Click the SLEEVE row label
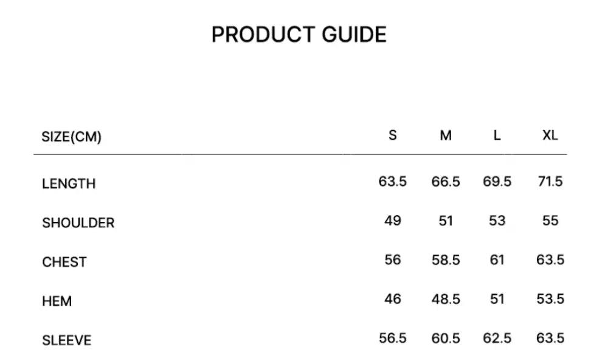Screen dimensions: 608x364 coord(66,340)
